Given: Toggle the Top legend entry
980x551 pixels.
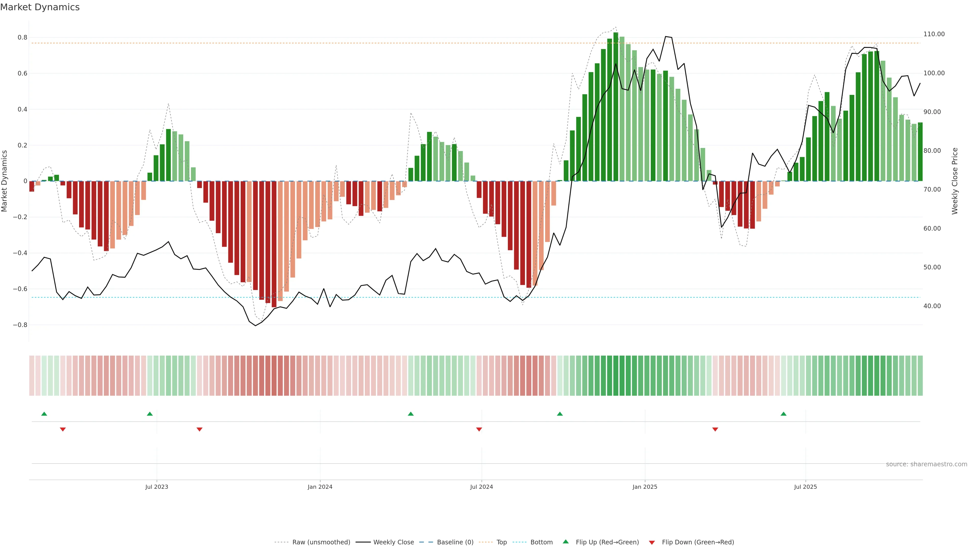Looking at the screenshot, I should tap(501, 542).
